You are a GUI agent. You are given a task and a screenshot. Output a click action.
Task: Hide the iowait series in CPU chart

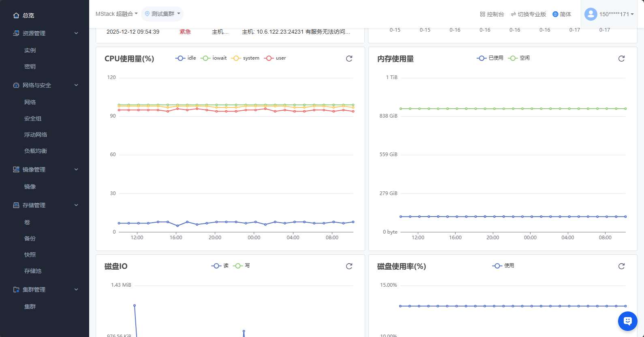point(214,58)
